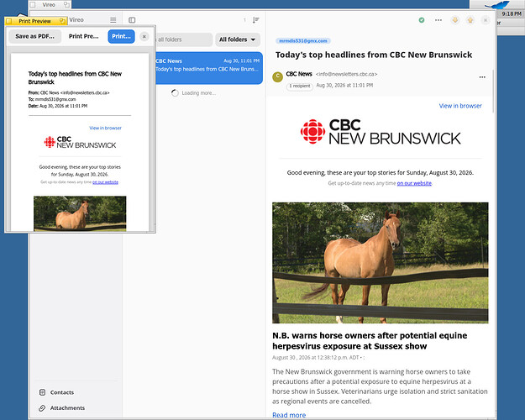Click the horse photo in the email
The width and height of the screenshot is (525, 420).
click(x=381, y=263)
